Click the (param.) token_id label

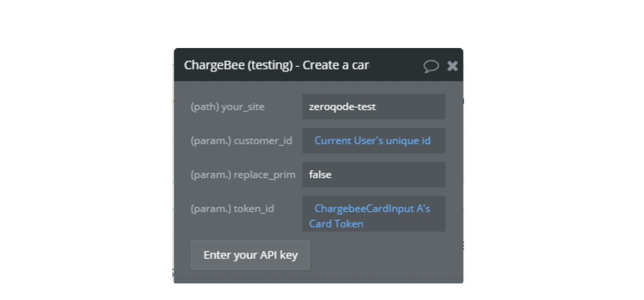point(232,209)
